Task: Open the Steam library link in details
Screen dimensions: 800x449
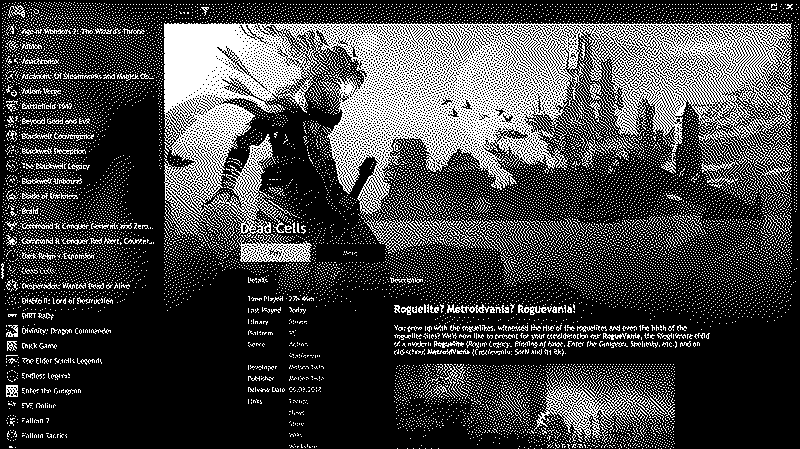Action: point(298,324)
